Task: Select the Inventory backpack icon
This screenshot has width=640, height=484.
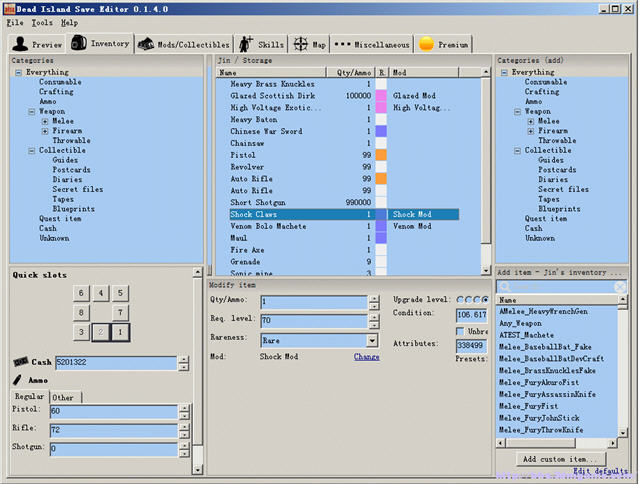Action: point(78,42)
